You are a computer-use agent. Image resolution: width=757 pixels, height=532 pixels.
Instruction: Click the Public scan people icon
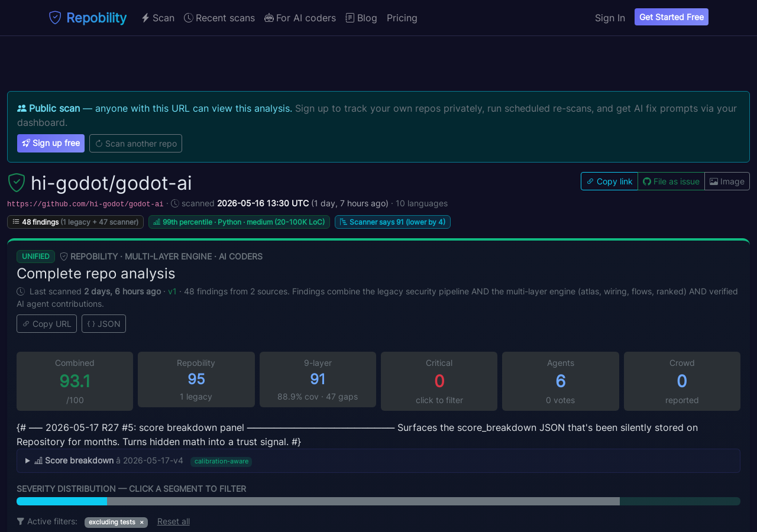(x=22, y=108)
